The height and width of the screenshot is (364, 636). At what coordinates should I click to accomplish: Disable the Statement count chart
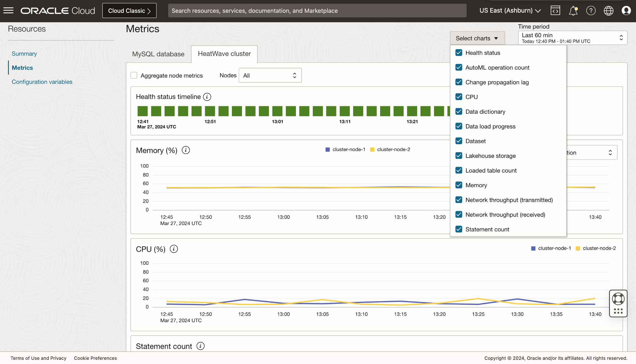point(459,229)
